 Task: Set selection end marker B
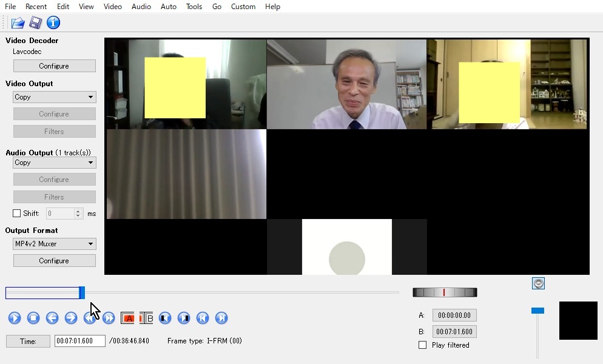tap(146, 318)
